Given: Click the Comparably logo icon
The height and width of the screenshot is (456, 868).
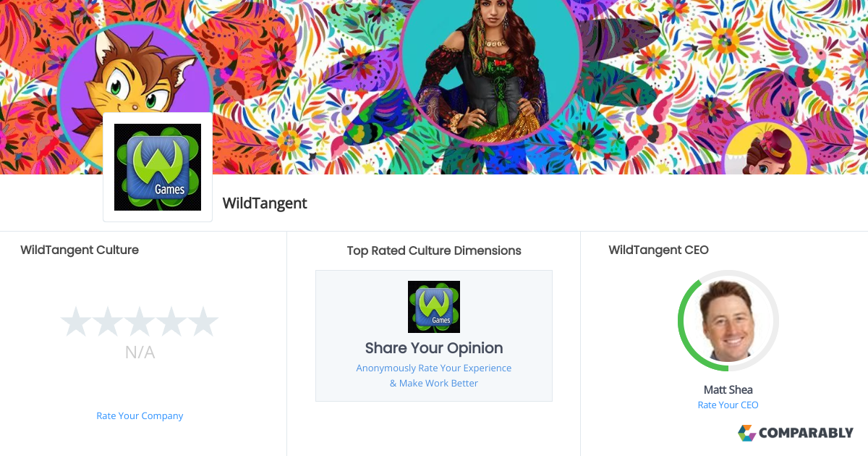Looking at the screenshot, I should pyautogui.click(x=746, y=433).
